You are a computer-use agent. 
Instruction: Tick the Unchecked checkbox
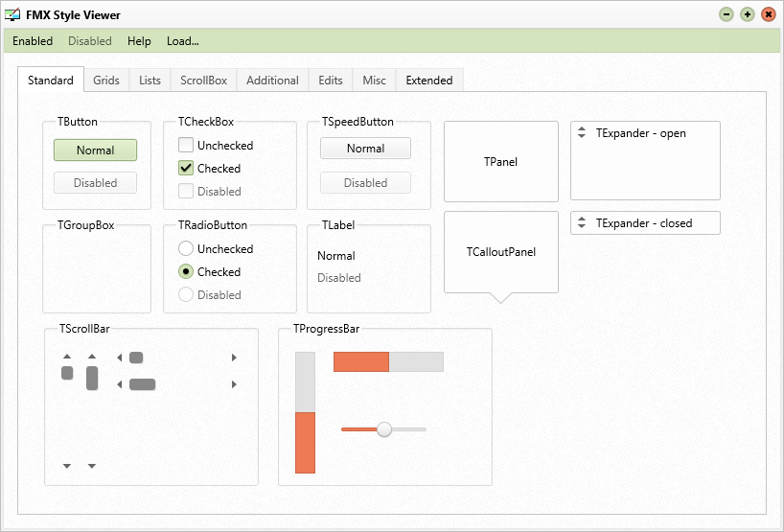[x=186, y=145]
